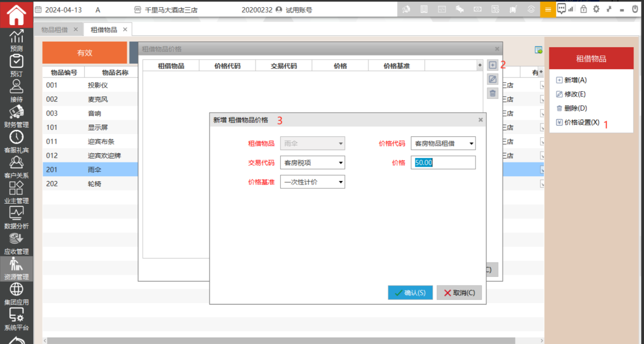Toggle the 有效 checkbox for 轮椅 row
Screen dimensions: 644x344
click(542, 184)
